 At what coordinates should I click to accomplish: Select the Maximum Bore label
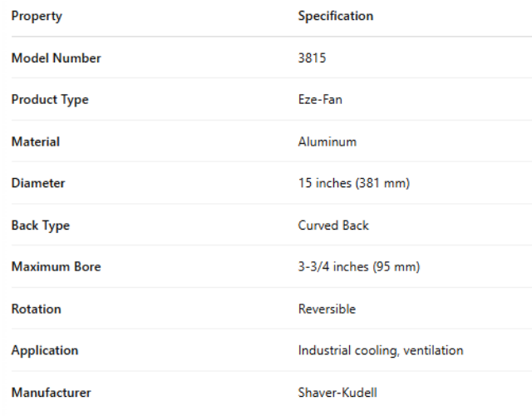click(x=56, y=267)
